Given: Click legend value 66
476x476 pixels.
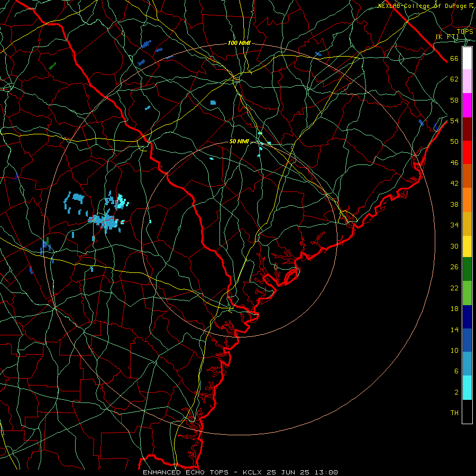Looking at the screenshot, I should click(454, 59).
